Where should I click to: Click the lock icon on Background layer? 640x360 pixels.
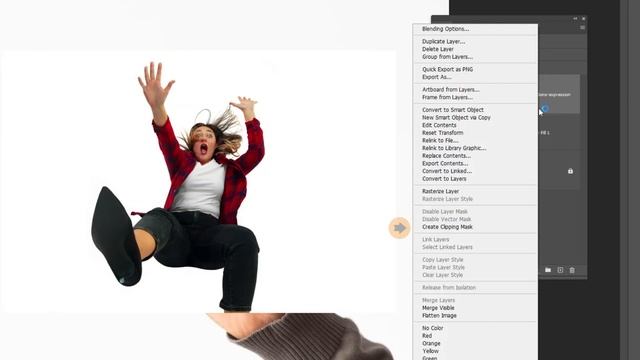click(570, 171)
